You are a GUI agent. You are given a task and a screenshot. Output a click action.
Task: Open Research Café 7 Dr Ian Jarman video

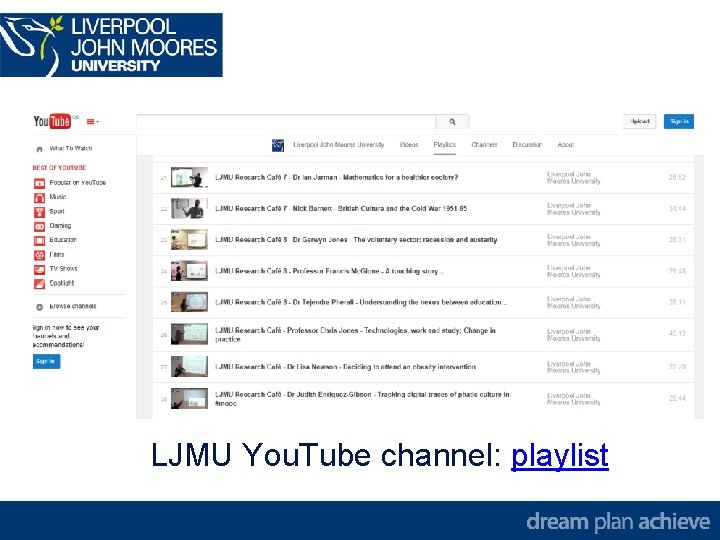point(337,177)
